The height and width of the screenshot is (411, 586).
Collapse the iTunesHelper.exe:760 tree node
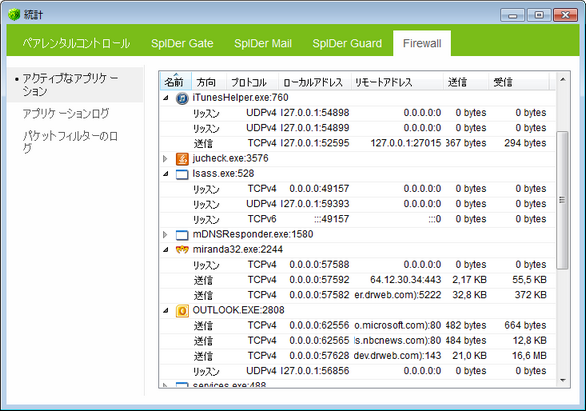pyautogui.click(x=166, y=98)
